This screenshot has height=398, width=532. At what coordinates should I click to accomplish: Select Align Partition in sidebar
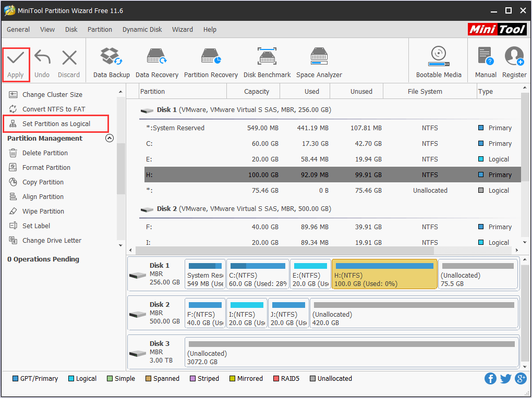[x=43, y=196]
